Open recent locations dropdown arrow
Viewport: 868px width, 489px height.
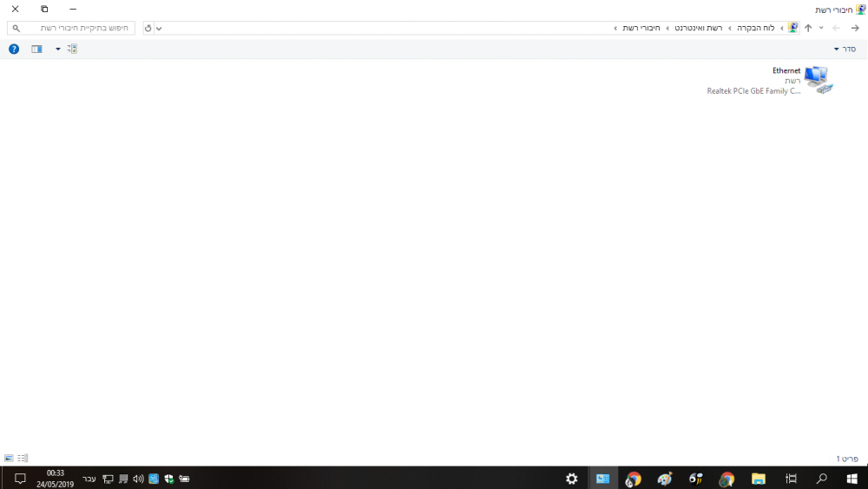(821, 29)
